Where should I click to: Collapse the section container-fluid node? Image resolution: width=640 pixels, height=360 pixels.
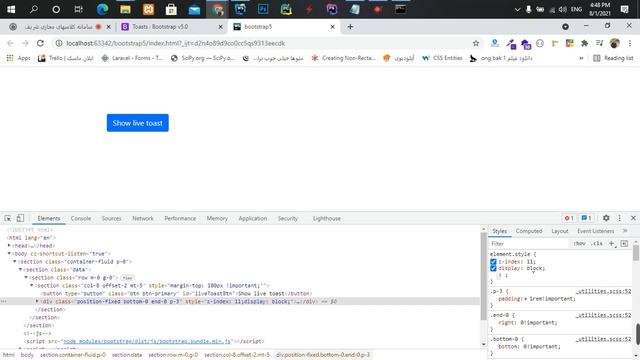click(15, 262)
